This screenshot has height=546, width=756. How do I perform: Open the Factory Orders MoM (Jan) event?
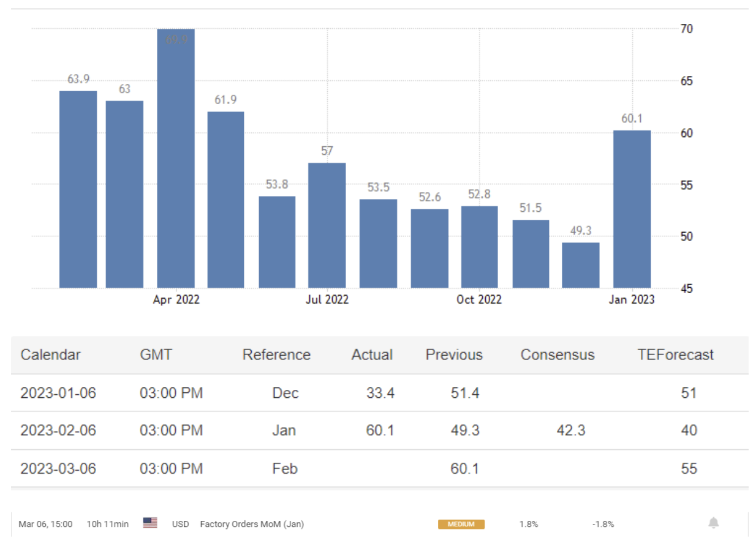tap(252, 524)
